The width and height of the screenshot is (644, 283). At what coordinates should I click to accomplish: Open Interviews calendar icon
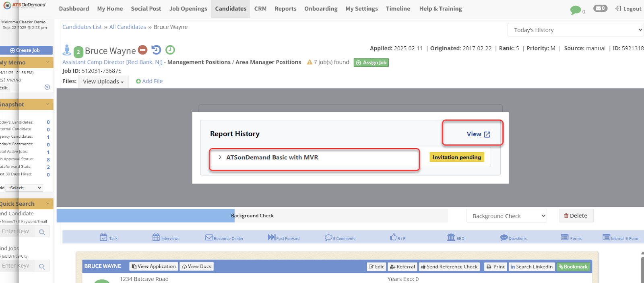[x=156, y=238]
